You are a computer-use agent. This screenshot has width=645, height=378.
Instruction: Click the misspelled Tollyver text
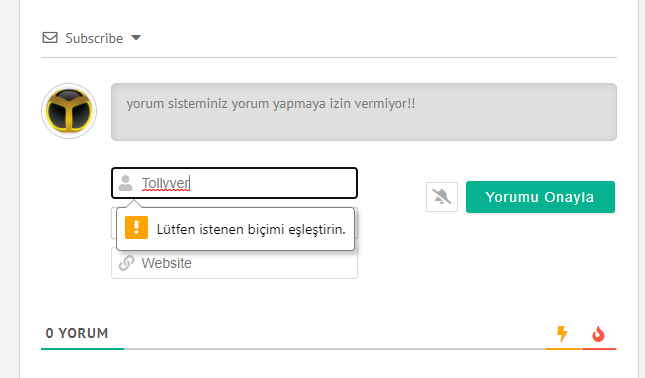(166, 183)
